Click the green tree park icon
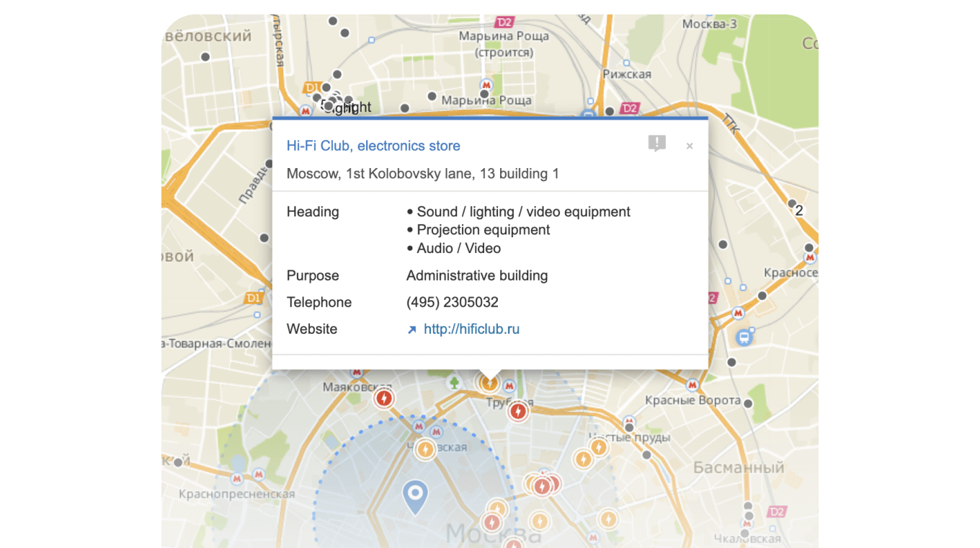980x548 pixels. click(x=454, y=382)
